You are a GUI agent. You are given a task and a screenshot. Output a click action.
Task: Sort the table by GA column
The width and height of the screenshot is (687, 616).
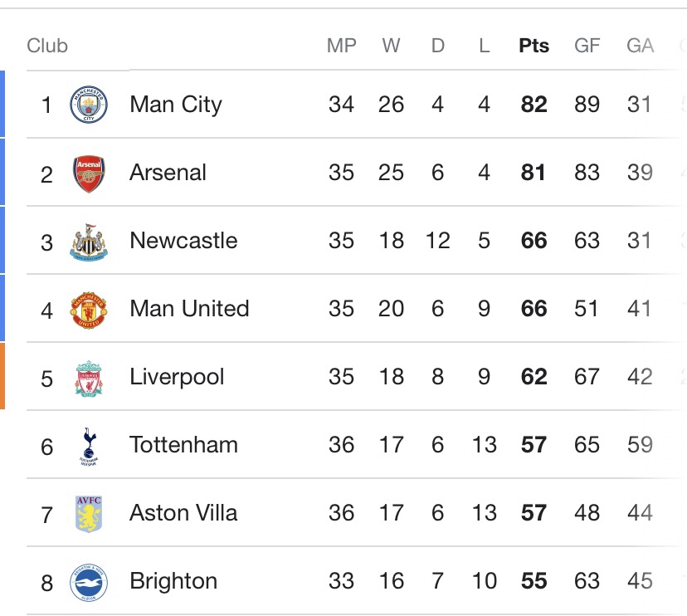click(x=636, y=46)
